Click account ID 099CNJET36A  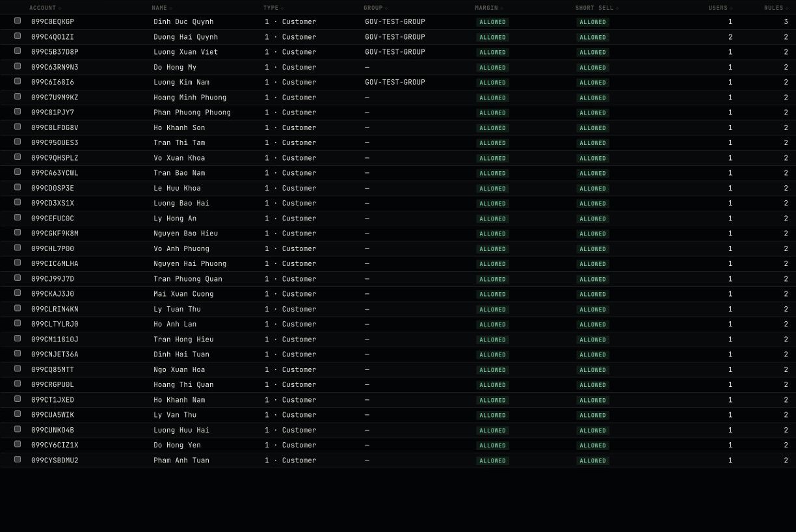coord(55,354)
